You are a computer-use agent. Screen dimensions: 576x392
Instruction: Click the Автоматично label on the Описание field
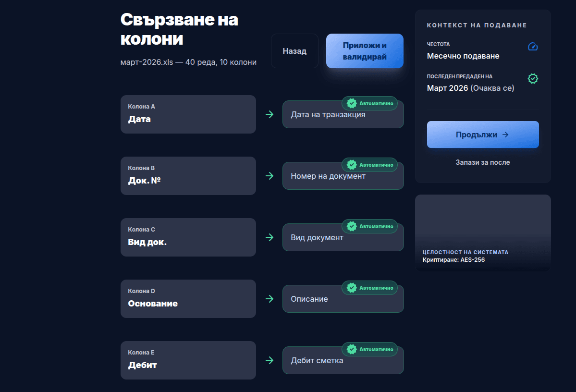(x=376, y=288)
